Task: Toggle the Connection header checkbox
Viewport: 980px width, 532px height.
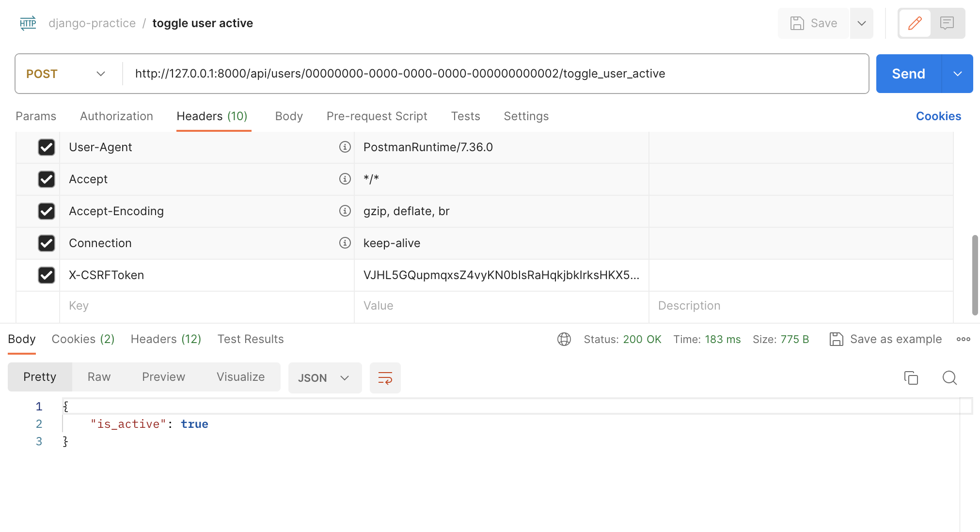Action: 47,243
